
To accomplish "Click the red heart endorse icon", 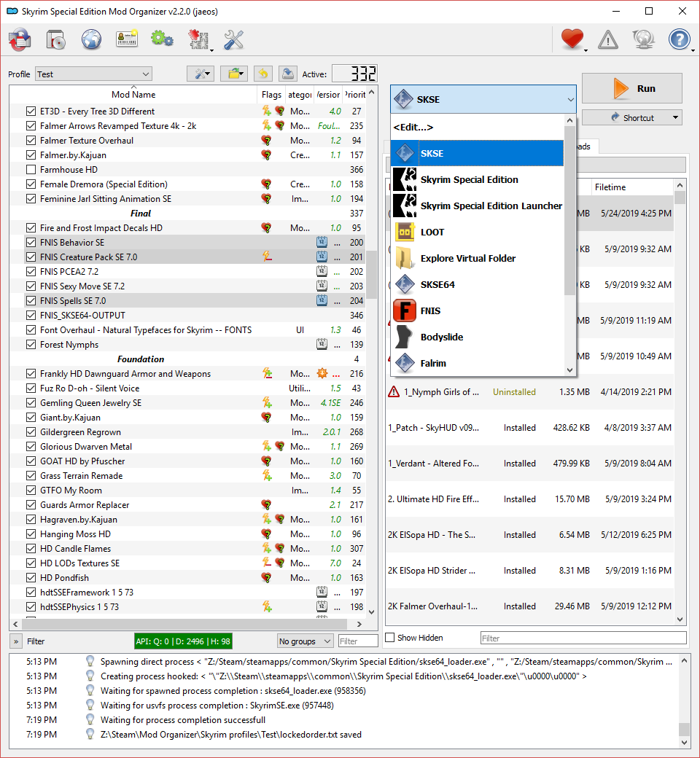I will tap(572, 39).
